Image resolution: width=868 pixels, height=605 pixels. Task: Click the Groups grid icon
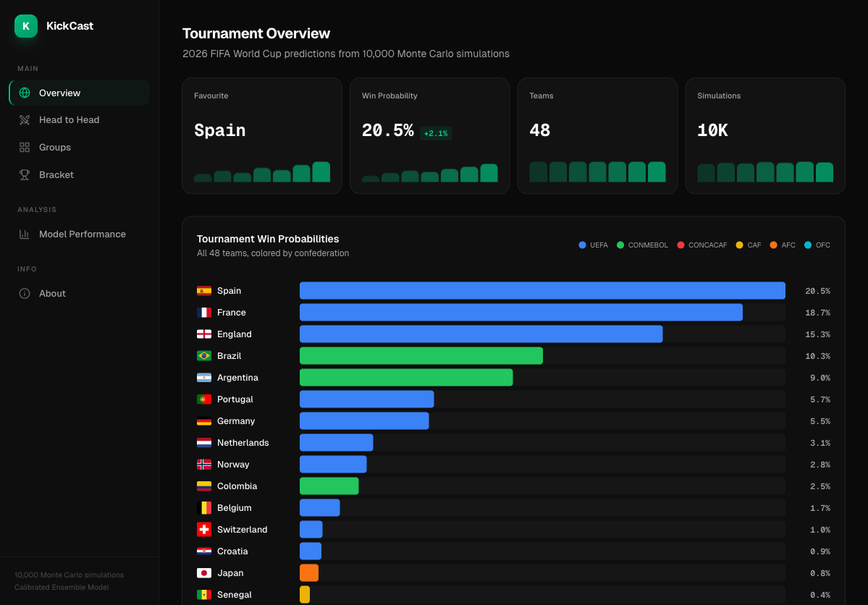click(25, 147)
